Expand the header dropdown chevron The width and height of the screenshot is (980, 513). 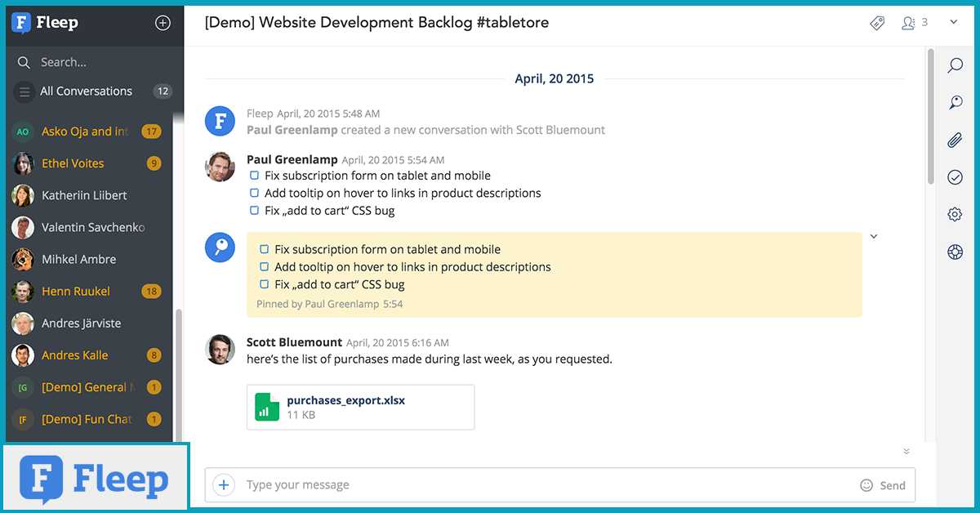(x=953, y=23)
